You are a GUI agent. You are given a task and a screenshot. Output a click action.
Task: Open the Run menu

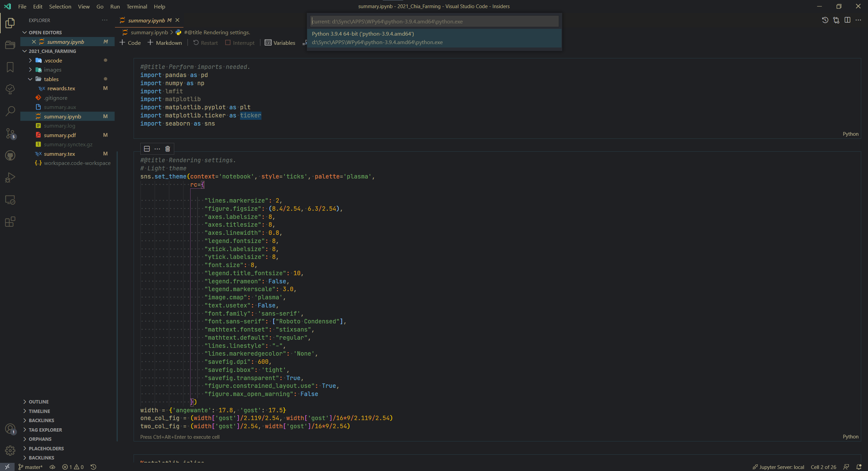[115, 6]
